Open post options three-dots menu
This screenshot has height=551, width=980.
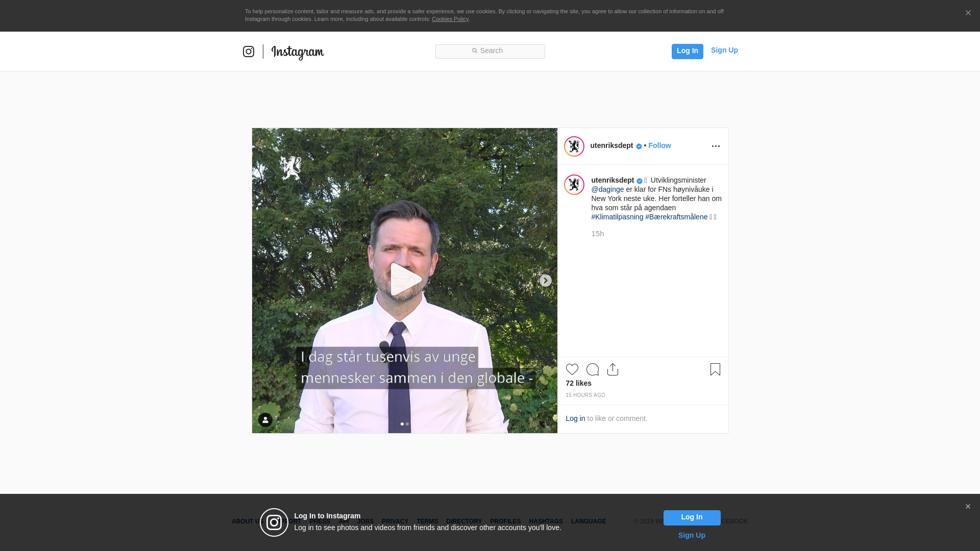click(x=716, y=146)
